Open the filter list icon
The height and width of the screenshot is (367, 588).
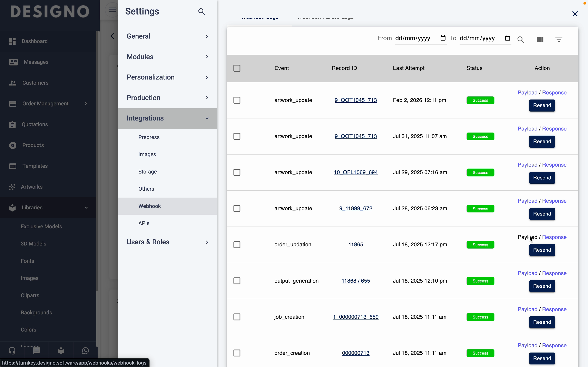pyautogui.click(x=559, y=40)
